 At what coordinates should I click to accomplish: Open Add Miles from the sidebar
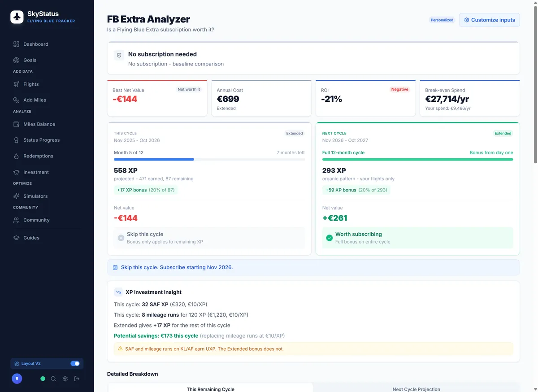point(15,100)
